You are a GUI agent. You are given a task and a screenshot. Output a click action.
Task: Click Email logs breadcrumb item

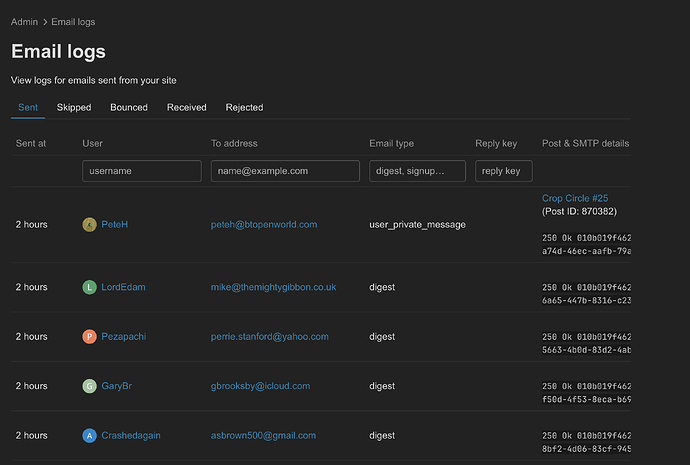pos(73,22)
